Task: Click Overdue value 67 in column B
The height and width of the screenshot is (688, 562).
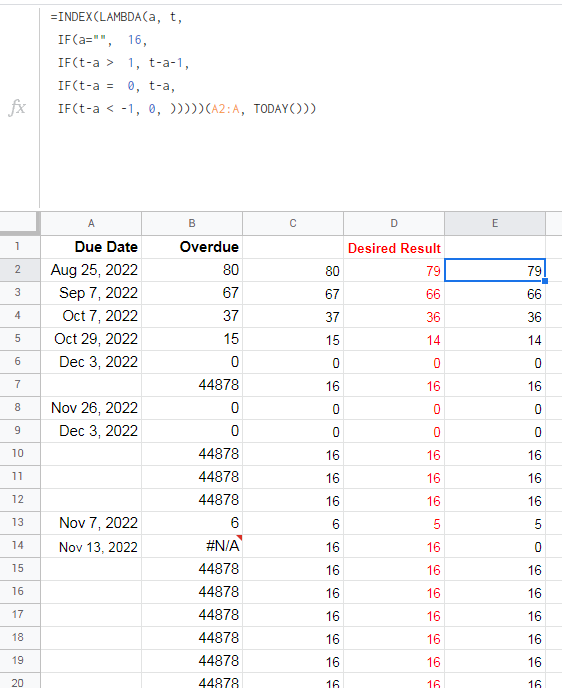Action: 192,293
